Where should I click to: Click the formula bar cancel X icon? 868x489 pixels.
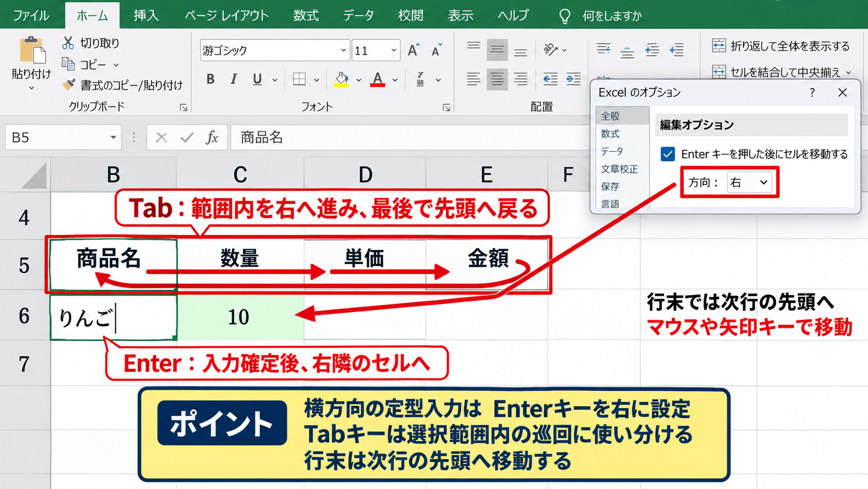(x=161, y=138)
